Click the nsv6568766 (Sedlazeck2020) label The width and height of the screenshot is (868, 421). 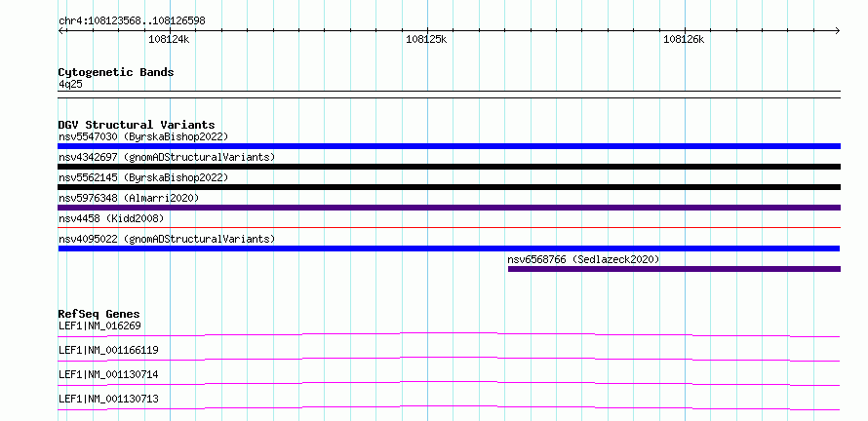click(583, 259)
